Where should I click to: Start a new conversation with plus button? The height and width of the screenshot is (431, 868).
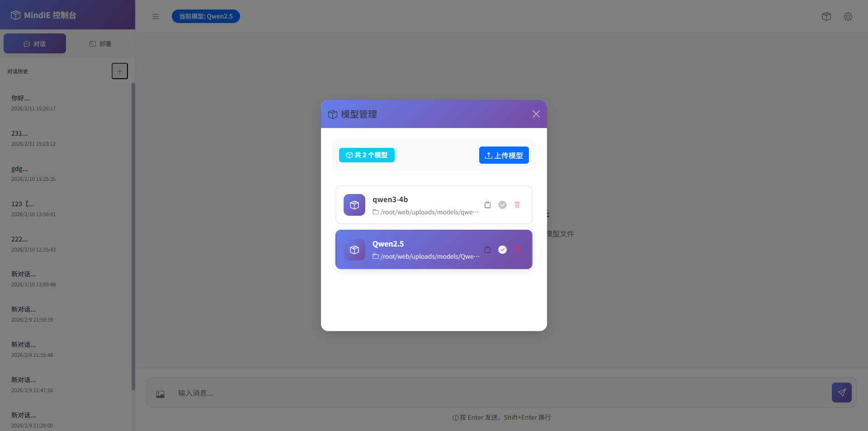[x=120, y=71]
